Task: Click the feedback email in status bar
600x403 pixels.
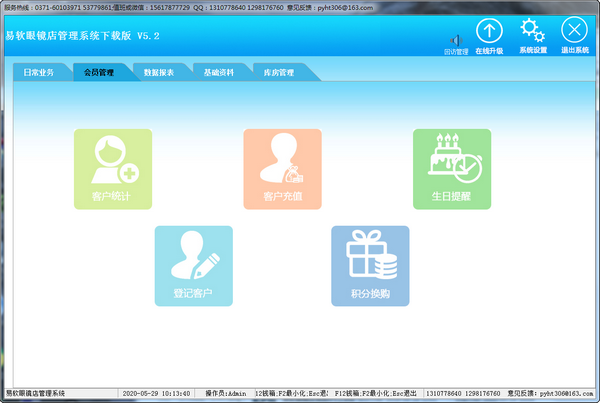Action: [x=551, y=395]
